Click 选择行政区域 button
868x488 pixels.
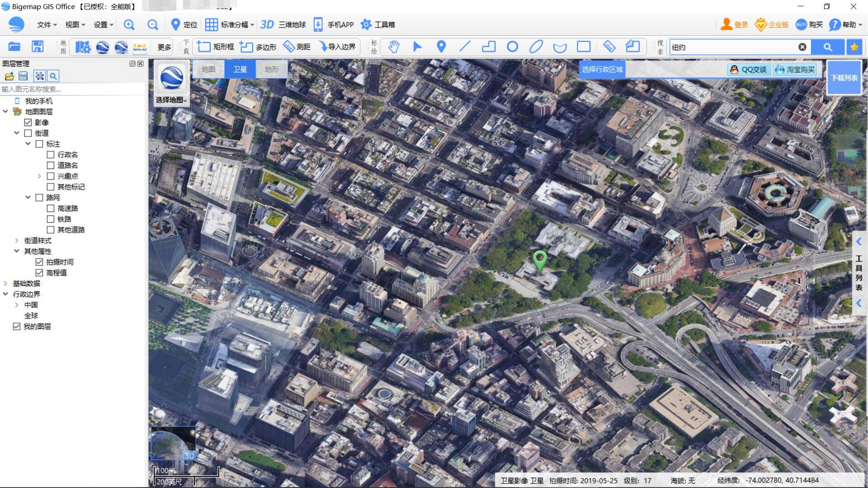602,69
